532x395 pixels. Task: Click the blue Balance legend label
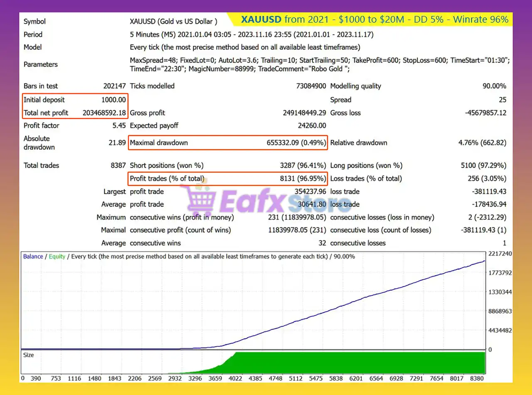[x=33, y=257]
